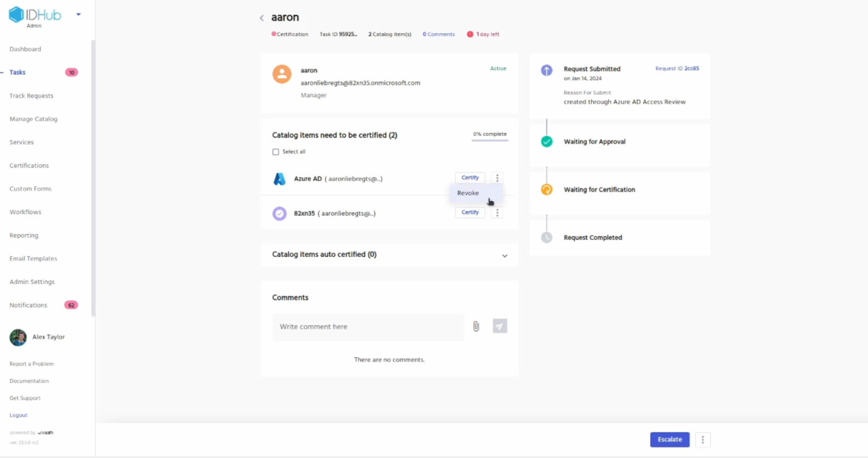Open the 0 Comments link

point(438,34)
